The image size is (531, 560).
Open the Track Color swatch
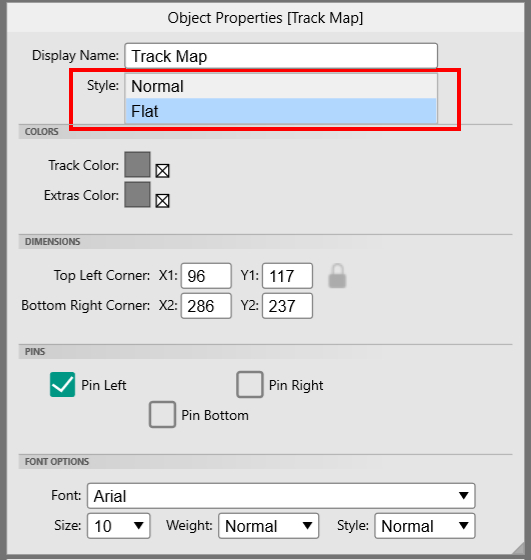[137, 165]
